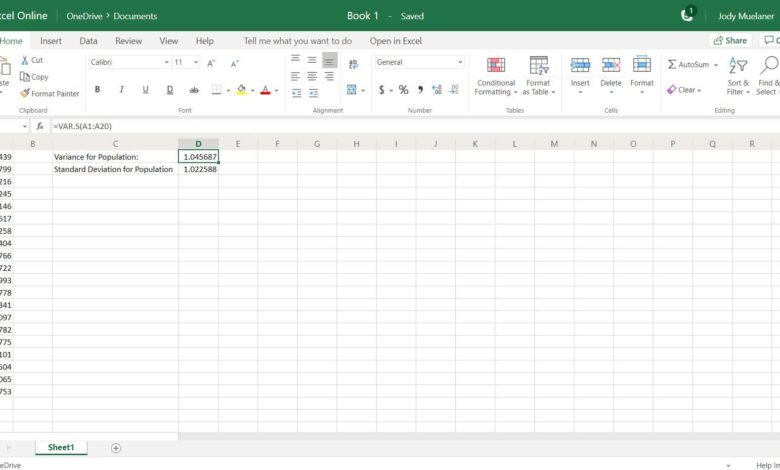780x470 pixels.
Task: Open Conditional Formatting menu
Action: tap(495, 76)
